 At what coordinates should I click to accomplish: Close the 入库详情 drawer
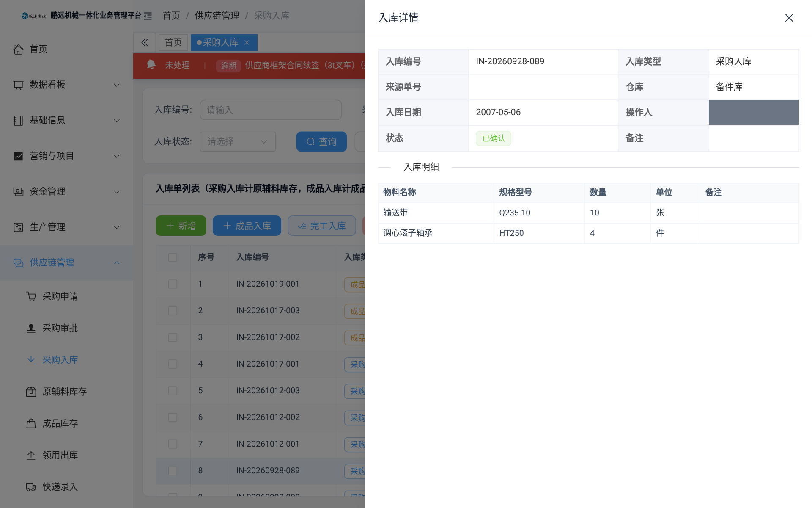click(789, 18)
